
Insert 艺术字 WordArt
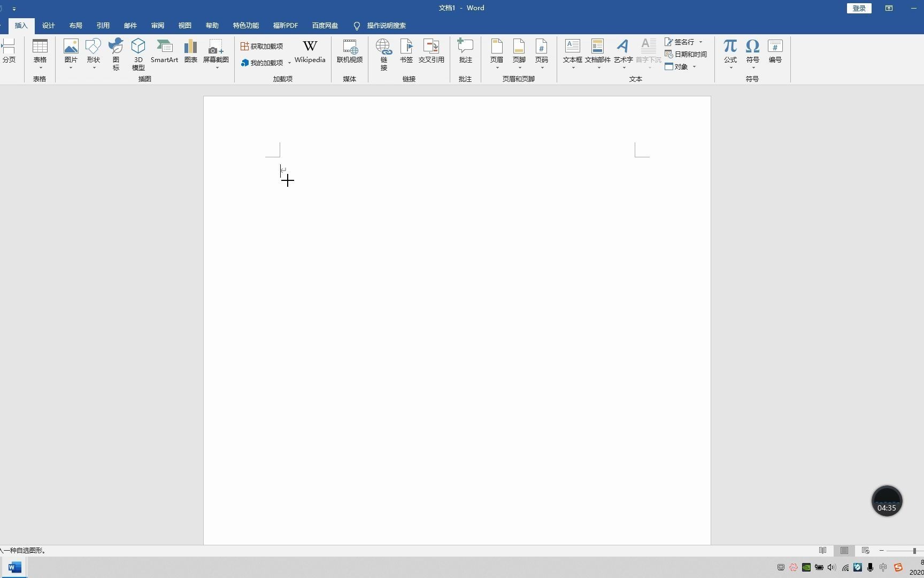[623, 54]
